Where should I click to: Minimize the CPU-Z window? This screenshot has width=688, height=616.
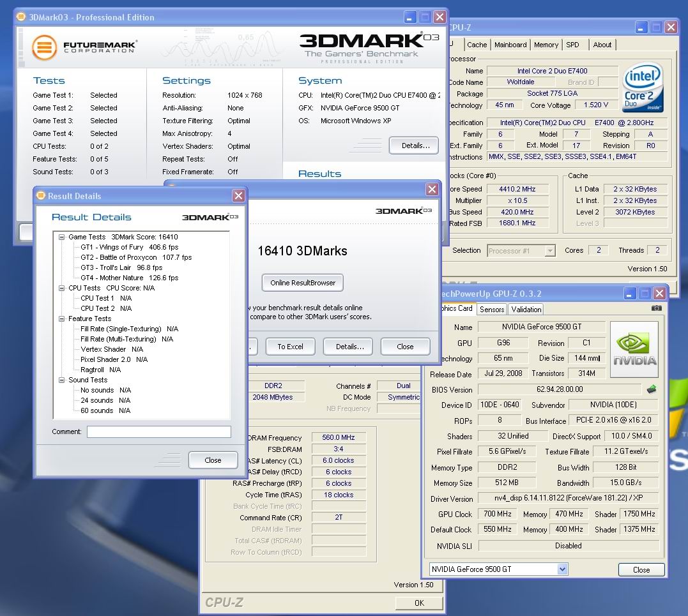(x=641, y=27)
